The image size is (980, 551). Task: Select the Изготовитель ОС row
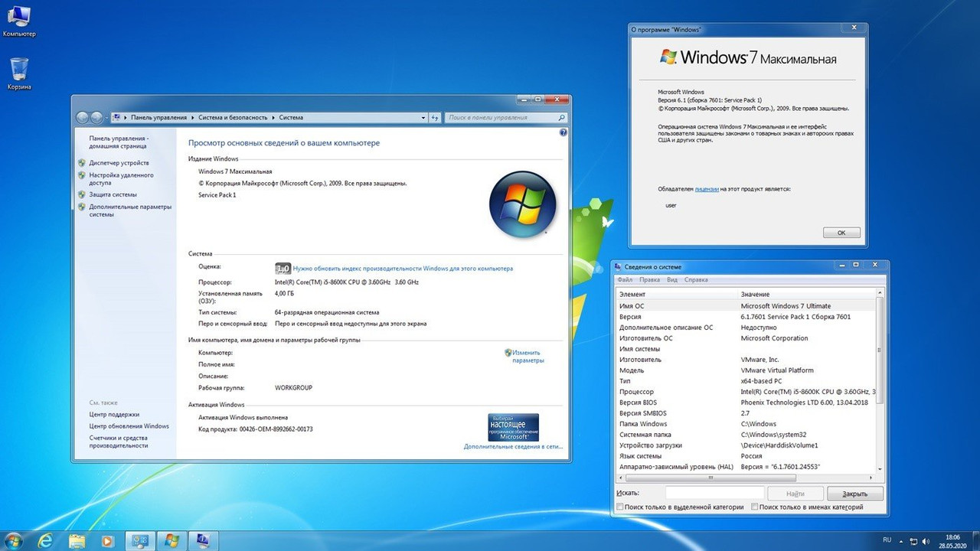(x=746, y=338)
